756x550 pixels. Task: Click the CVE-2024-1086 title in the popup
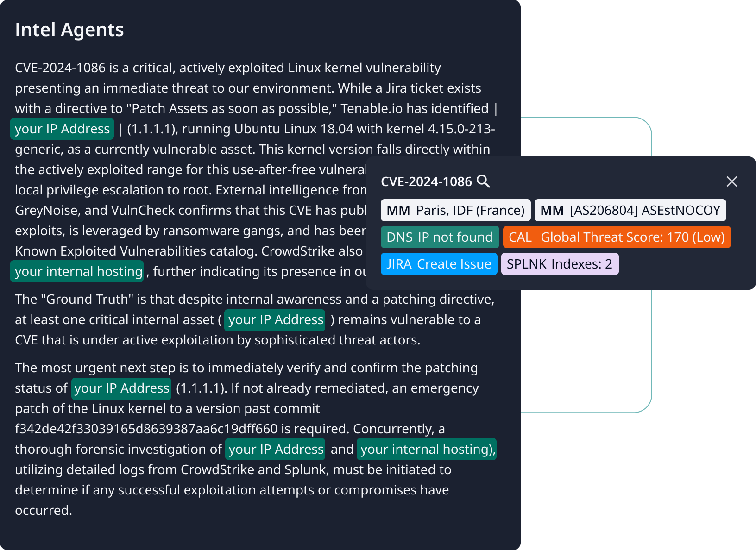tap(426, 181)
